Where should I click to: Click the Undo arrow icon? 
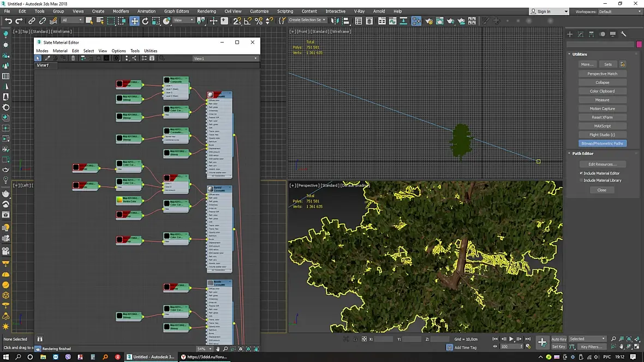coord(8,21)
